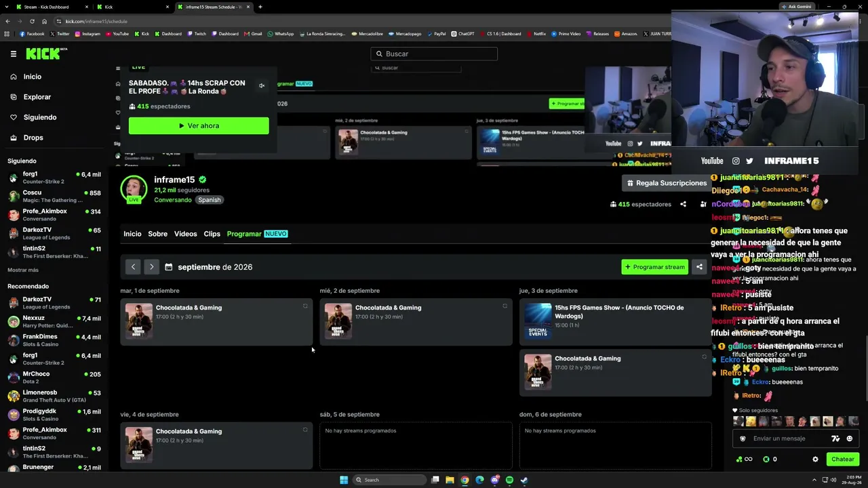Open the Gmail bookmark
Viewport: 868px width, 488px height.
coord(253,34)
